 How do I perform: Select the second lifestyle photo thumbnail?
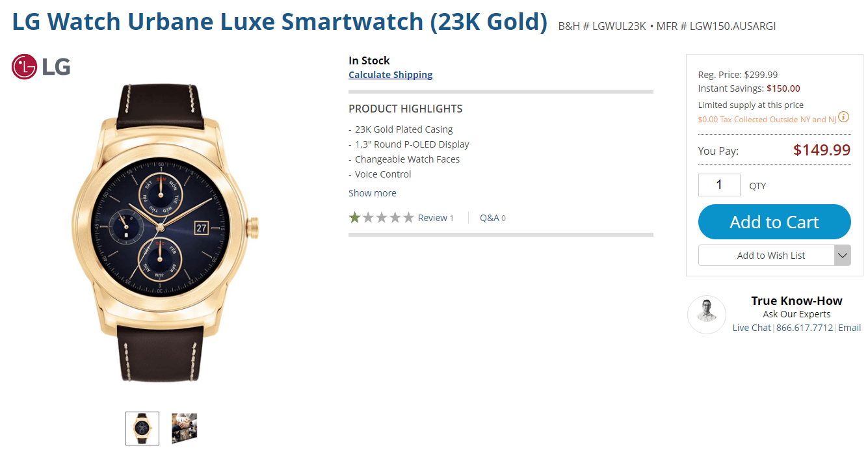point(184,429)
